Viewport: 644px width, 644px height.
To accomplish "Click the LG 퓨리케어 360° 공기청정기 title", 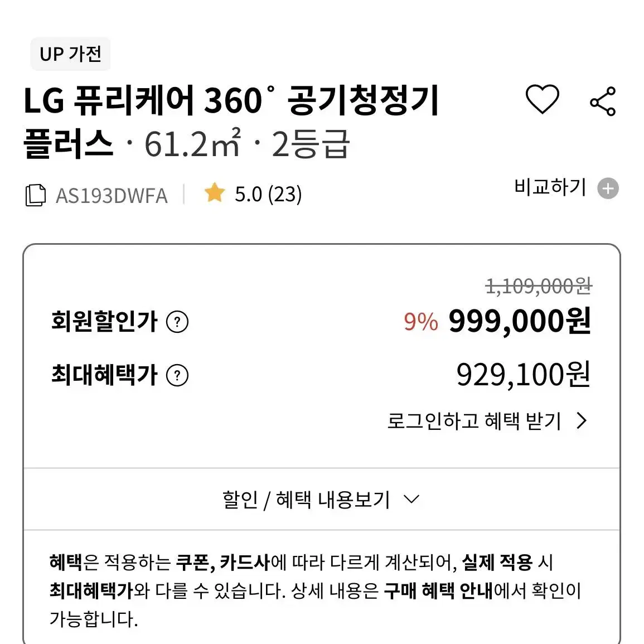I will click(231, 100).
